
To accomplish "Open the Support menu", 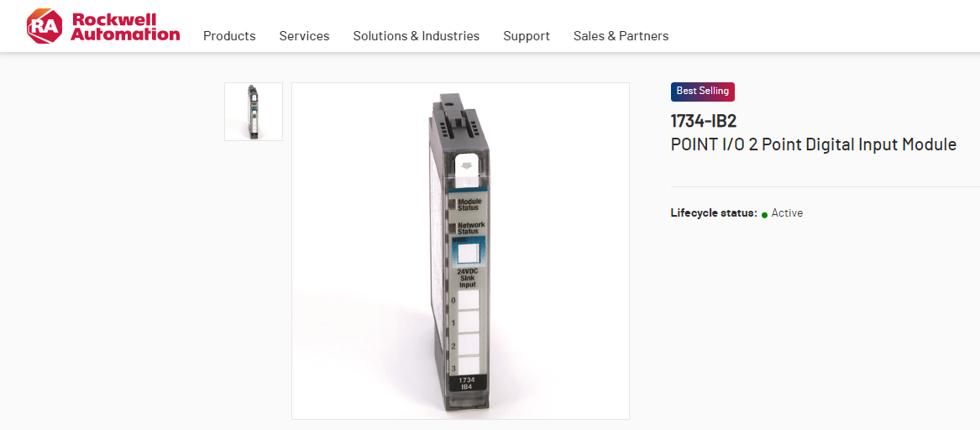I will point(527,36).
